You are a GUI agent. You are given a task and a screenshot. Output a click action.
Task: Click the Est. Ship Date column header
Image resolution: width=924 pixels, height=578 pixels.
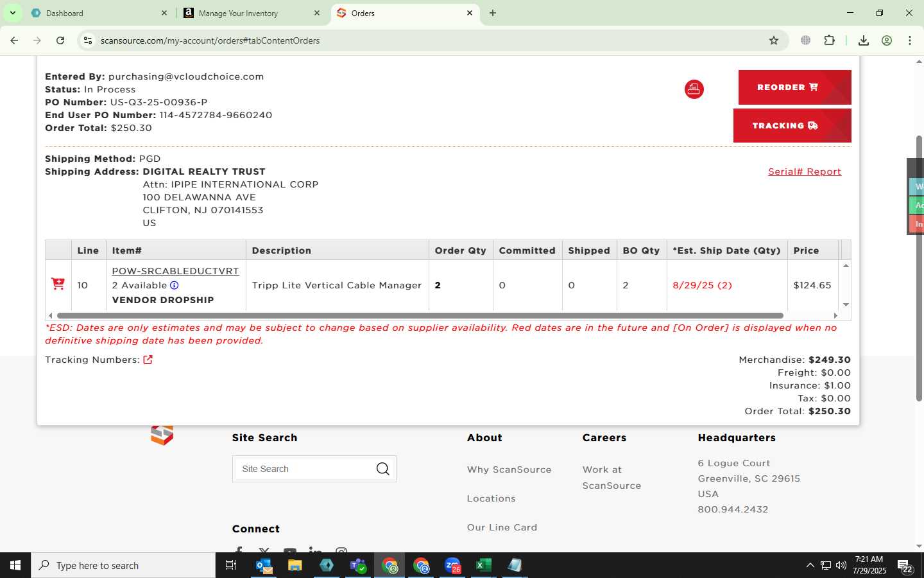coord(726,250)
